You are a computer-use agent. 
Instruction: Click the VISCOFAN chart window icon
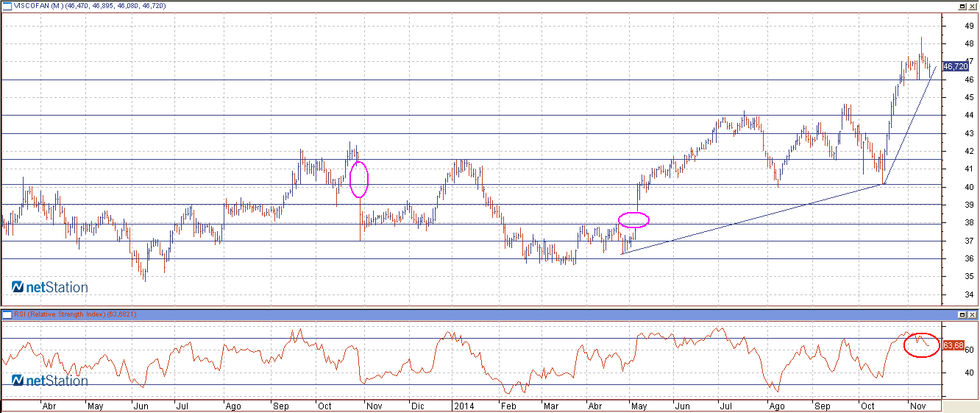coord(7,6)
